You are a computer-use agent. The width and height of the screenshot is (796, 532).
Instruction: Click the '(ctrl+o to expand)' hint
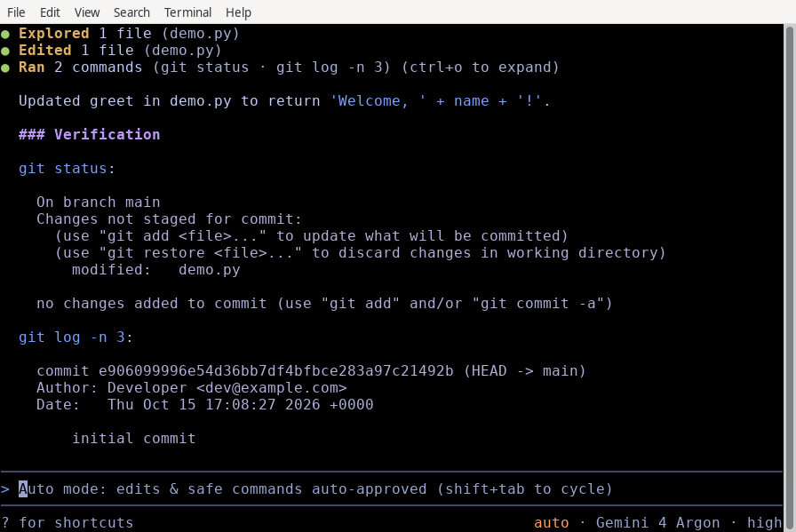(481, 67)
